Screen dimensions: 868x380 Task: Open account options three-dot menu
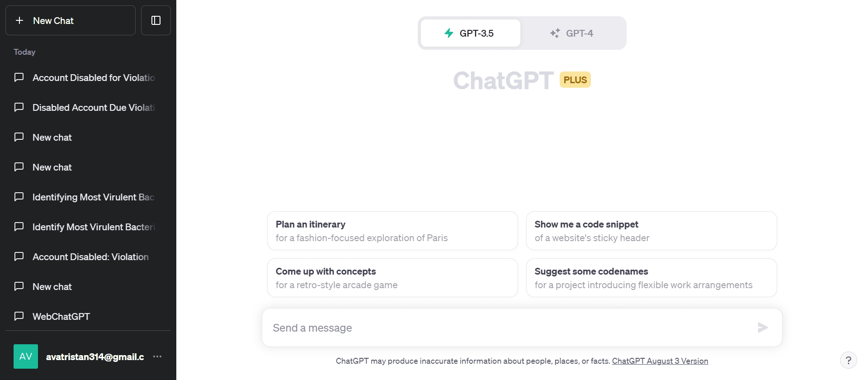click(x=157, y=356)
